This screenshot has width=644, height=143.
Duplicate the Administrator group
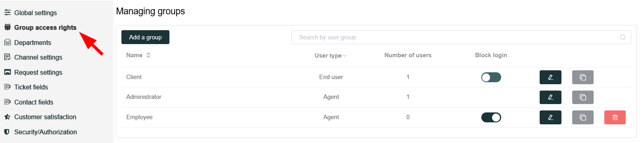pyautogui.click(x=582, y=97)
